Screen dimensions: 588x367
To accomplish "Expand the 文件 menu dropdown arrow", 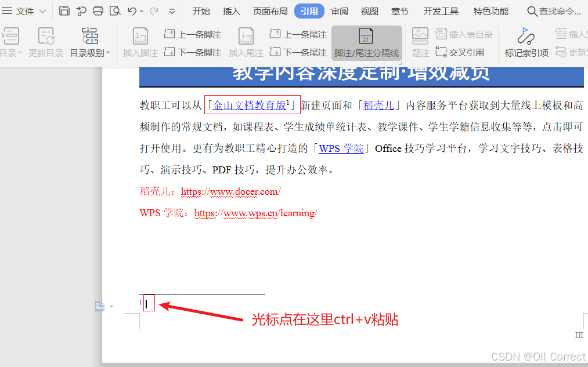I will click(x=43, y=11).
